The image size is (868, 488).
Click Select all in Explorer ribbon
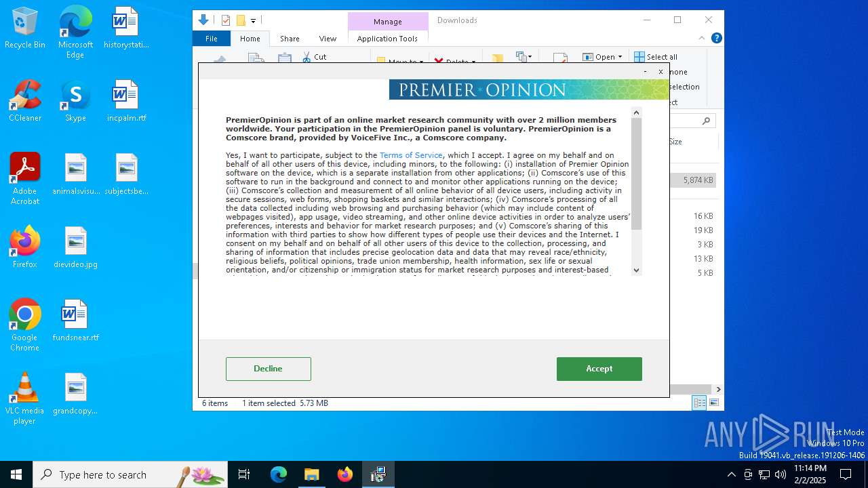pos(656,57)
